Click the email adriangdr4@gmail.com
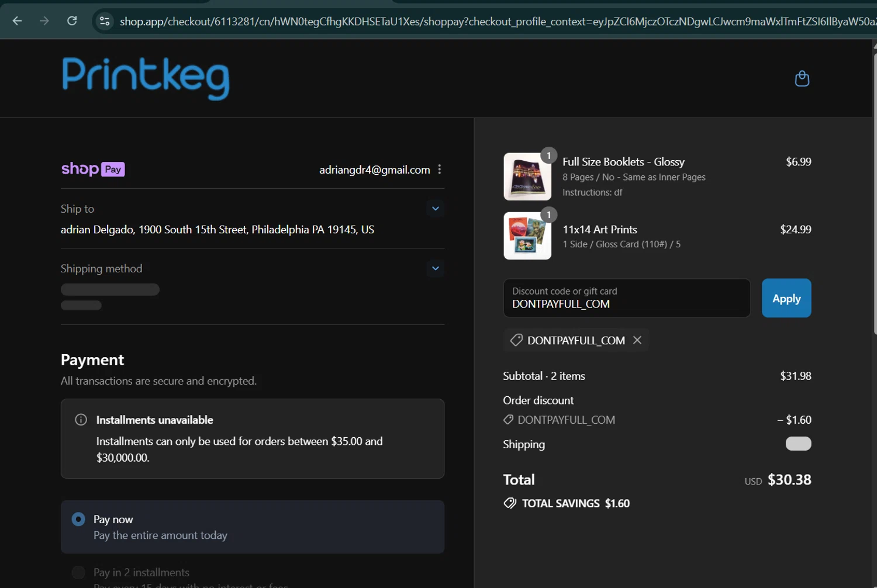 point(375,170)
